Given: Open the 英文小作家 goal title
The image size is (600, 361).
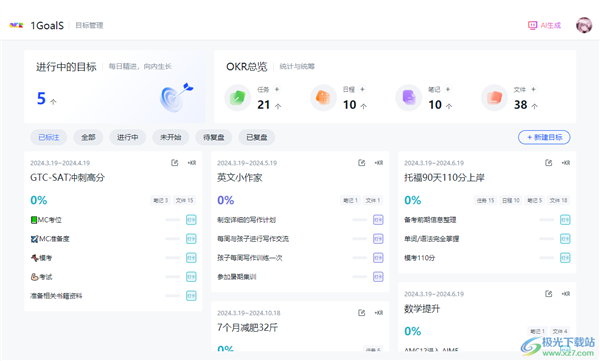Looking at the screenshot, I should pos(240,178).
